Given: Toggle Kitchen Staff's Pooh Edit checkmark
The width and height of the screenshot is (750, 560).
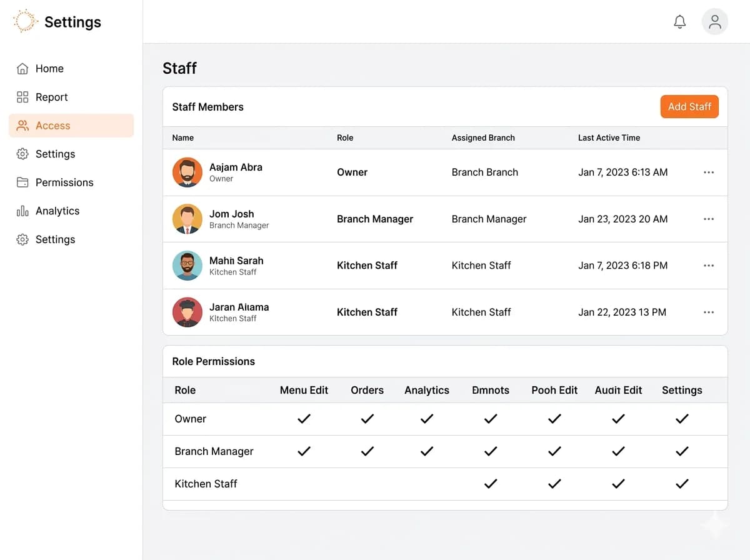Looking at the screenshot, I should click(x=554, y=484).
